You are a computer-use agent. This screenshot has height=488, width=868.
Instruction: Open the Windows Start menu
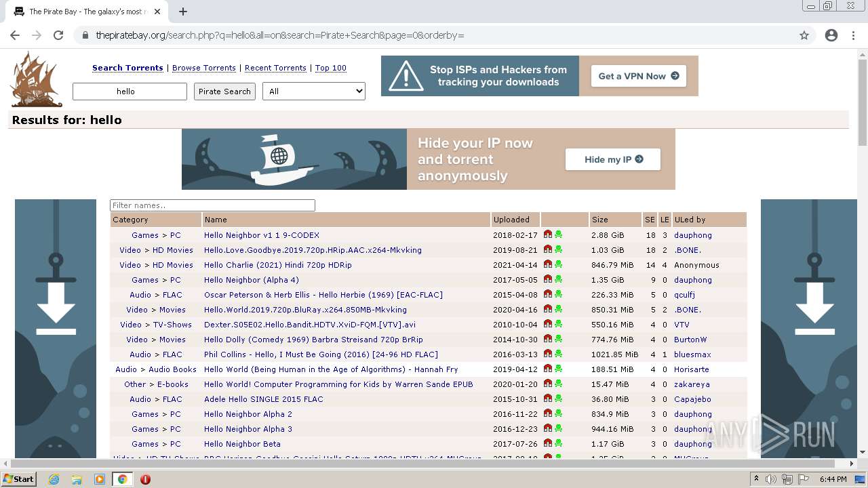[x=19, y=479]
